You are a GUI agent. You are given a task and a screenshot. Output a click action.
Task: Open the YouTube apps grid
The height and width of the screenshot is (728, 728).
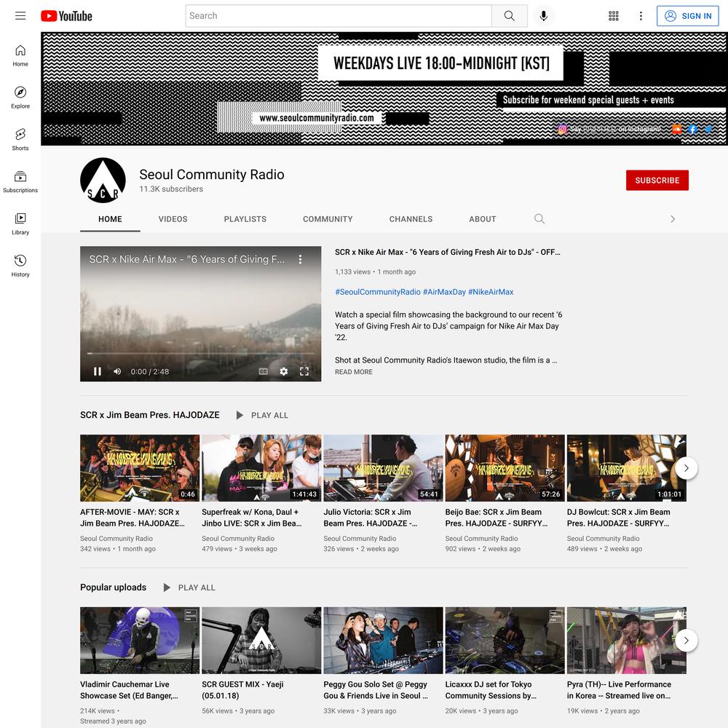[x=613, y=16]
